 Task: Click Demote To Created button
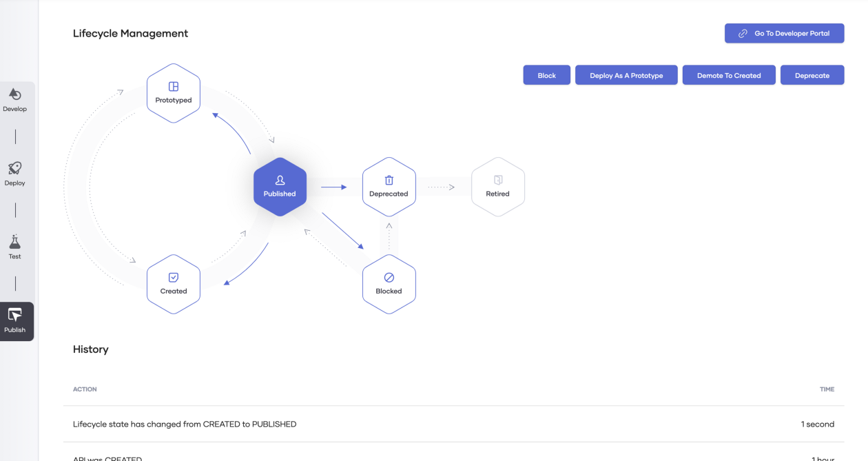[x=729, y=75]
